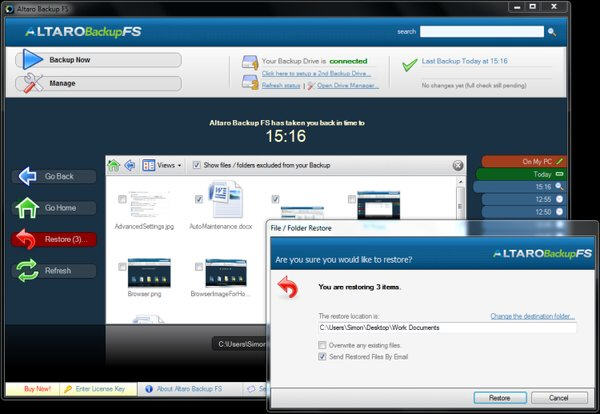Click the circle icon beside 12:55 entry
Screen dimensions: 600x414
559,199
